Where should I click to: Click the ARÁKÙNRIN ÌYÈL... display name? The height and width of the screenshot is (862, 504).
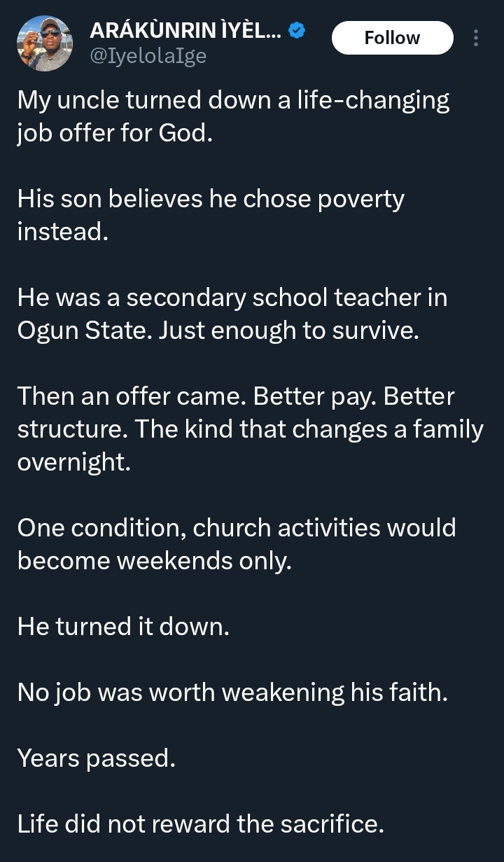(187, 31)
